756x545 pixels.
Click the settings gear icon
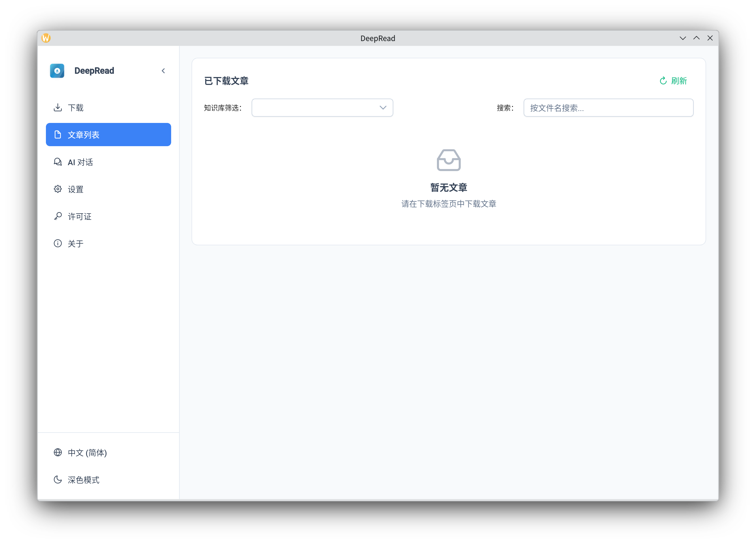(x=58, y=189)
